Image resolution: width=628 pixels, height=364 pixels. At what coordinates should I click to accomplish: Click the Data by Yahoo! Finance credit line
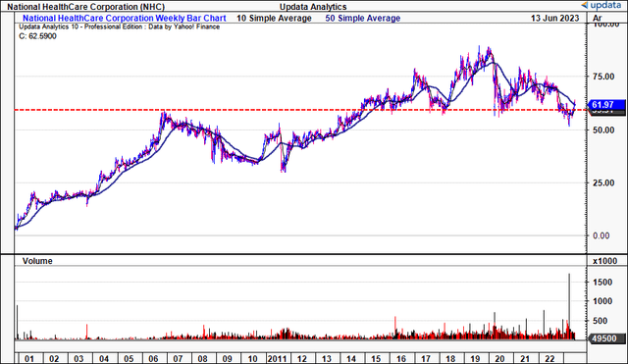click(x=184, y=26)
